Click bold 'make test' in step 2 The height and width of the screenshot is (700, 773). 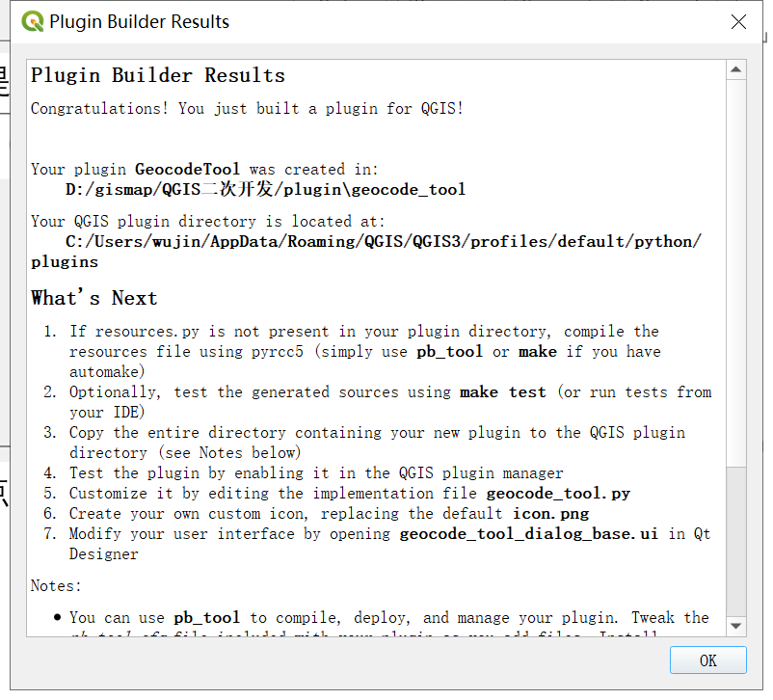click(x=502, y=391)
